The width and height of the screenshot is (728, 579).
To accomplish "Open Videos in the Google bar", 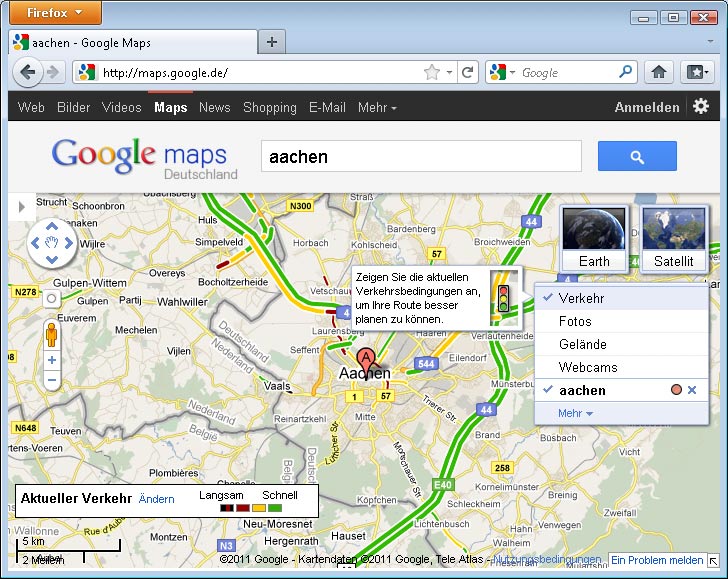I will click(x=122, y=107).
